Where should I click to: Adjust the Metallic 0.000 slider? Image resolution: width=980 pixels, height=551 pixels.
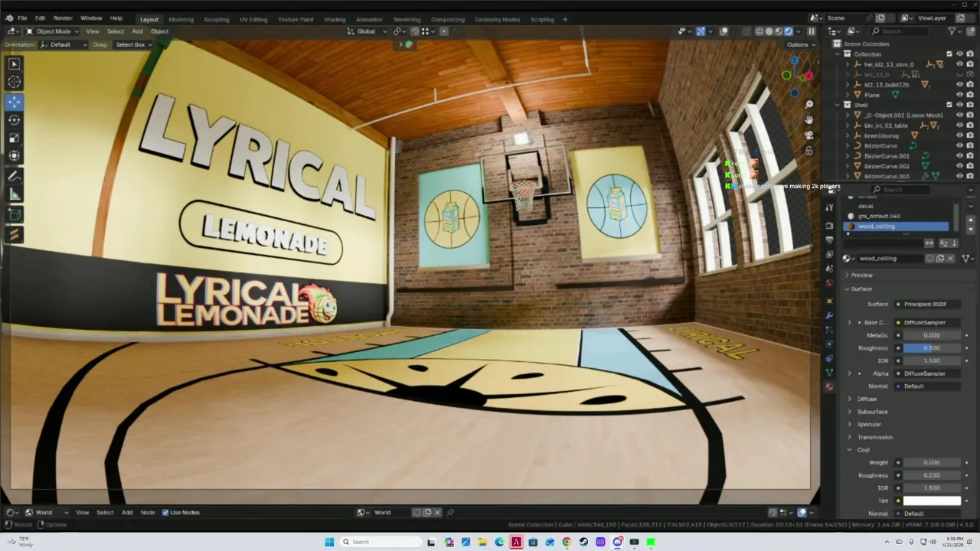click(932, 335)
